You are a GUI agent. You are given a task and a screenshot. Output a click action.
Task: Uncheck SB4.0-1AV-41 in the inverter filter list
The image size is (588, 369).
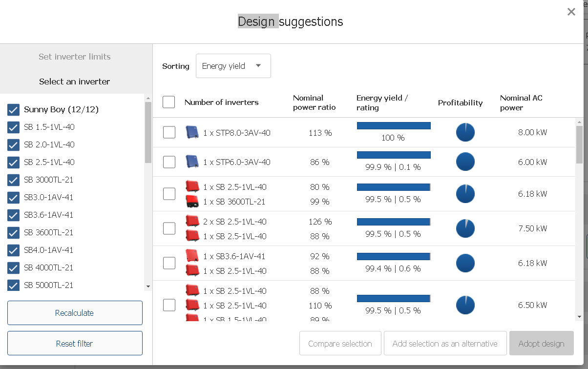coord(13,250)
